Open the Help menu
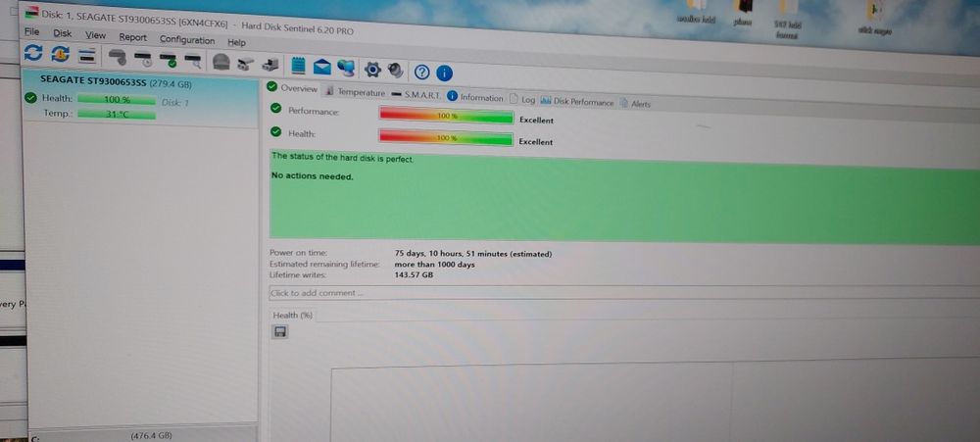Screen dimensions: 980x442 pyautogui.click(x=236, y=42)
